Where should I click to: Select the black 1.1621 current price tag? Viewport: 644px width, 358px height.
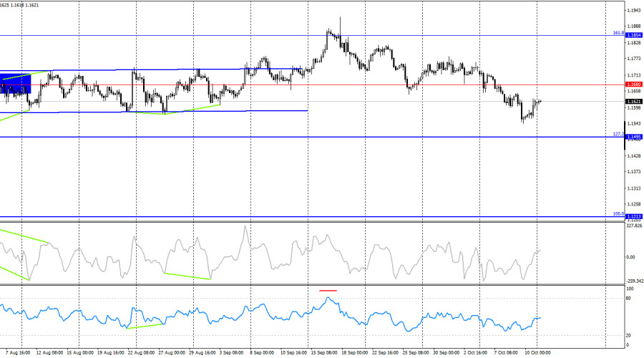[633, 102]
